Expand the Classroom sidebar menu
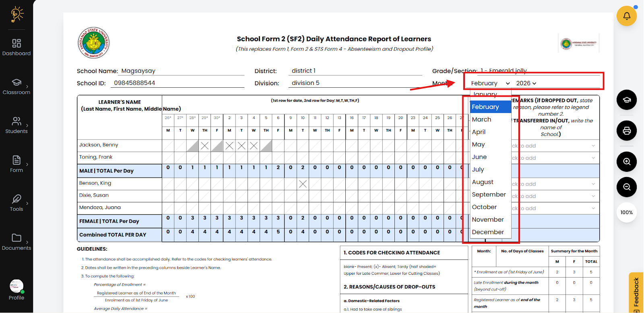 click(x=17, y=86)
